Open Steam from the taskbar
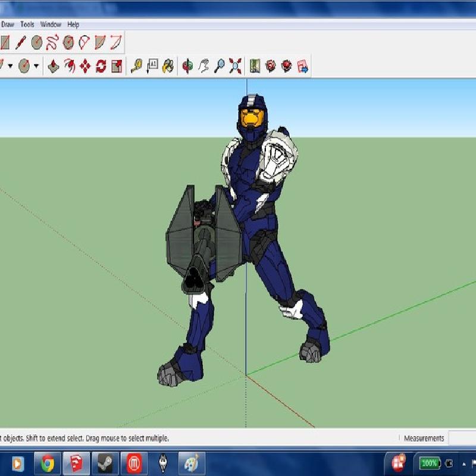The height and width of the screenshot is (476, 476). pos(105,464)
